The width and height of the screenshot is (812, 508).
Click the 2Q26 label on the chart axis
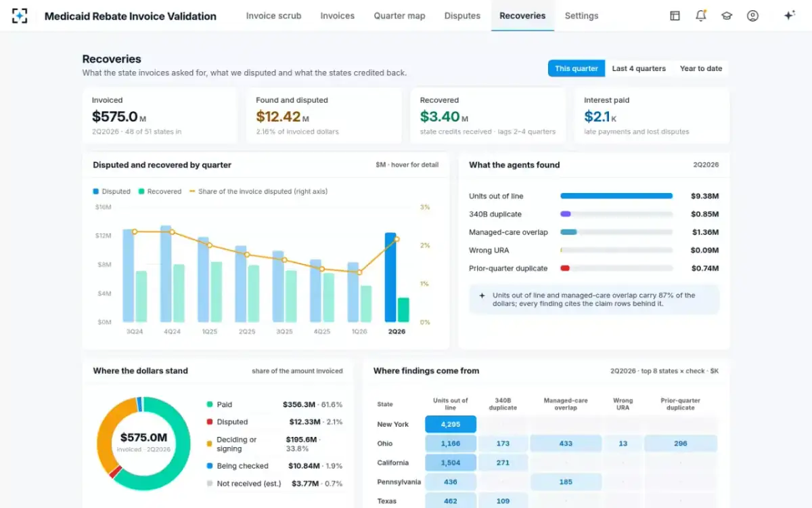coord(397,332)
